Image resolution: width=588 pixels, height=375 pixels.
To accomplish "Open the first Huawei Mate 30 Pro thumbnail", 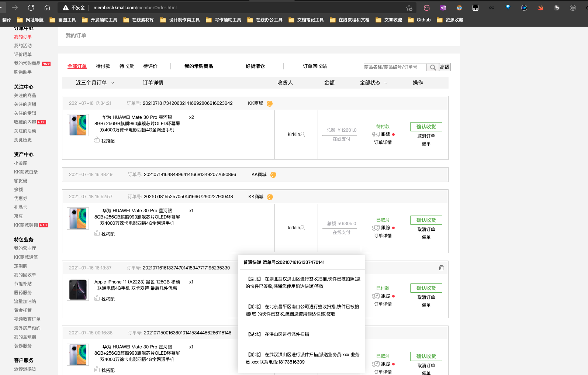I will click(x=78, y=125).
